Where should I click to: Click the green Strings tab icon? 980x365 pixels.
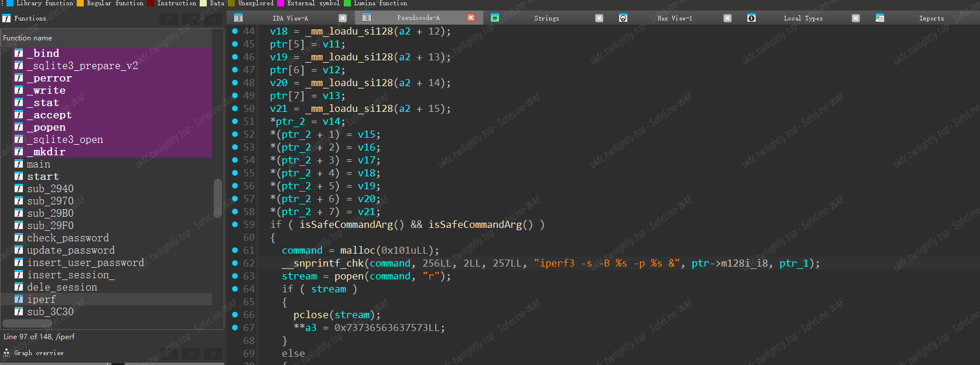tap(495, 18)
